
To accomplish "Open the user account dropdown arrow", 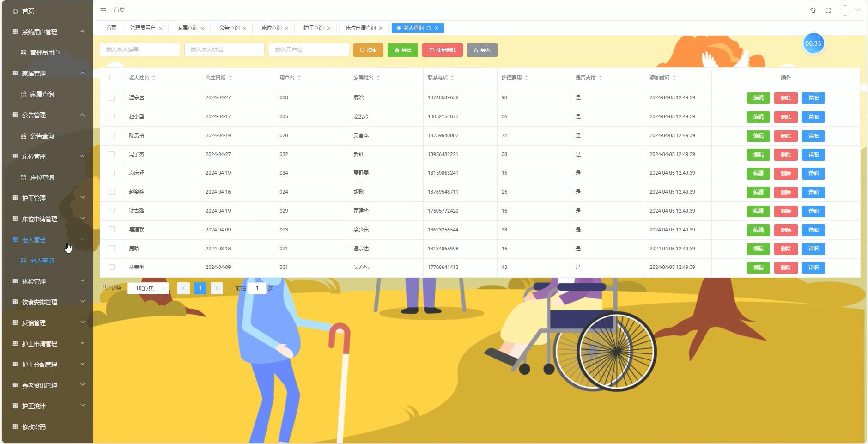I will 857,10.
